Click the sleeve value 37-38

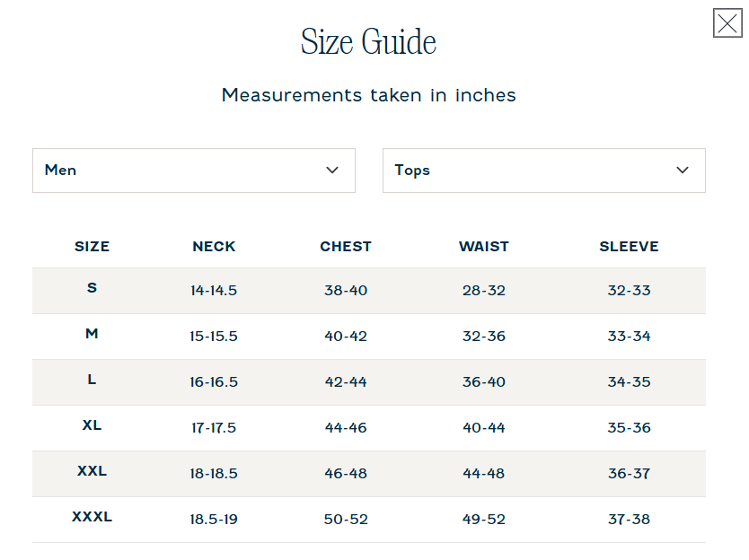pos(629,520)
